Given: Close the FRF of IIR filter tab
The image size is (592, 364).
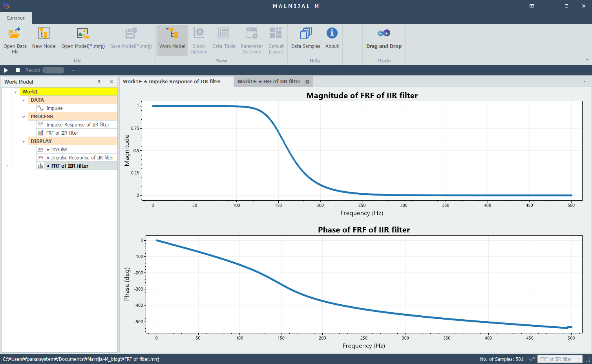Looking at the screenshot, I should pyautogui.click(x=307, y=82).
